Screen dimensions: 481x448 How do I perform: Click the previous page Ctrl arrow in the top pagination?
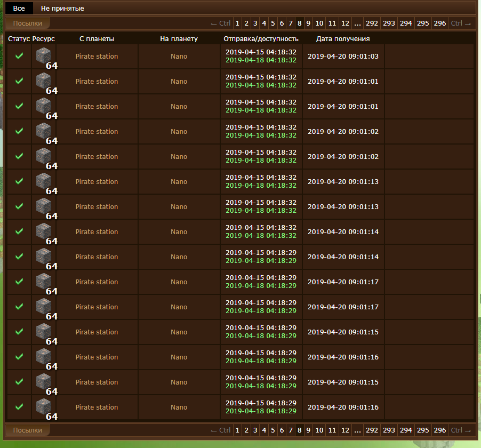[x=221, y=23]
